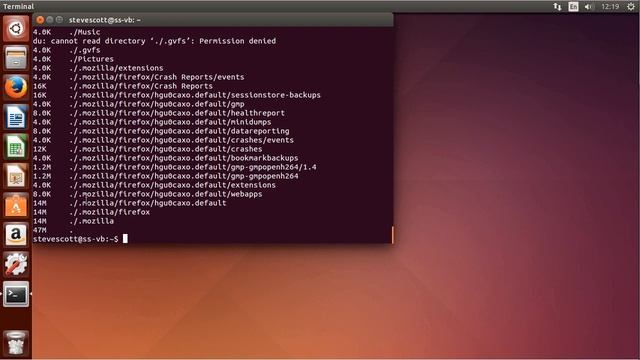Click the 'webapps' directory line
640x360 pixels.
[x=148, y=194]
